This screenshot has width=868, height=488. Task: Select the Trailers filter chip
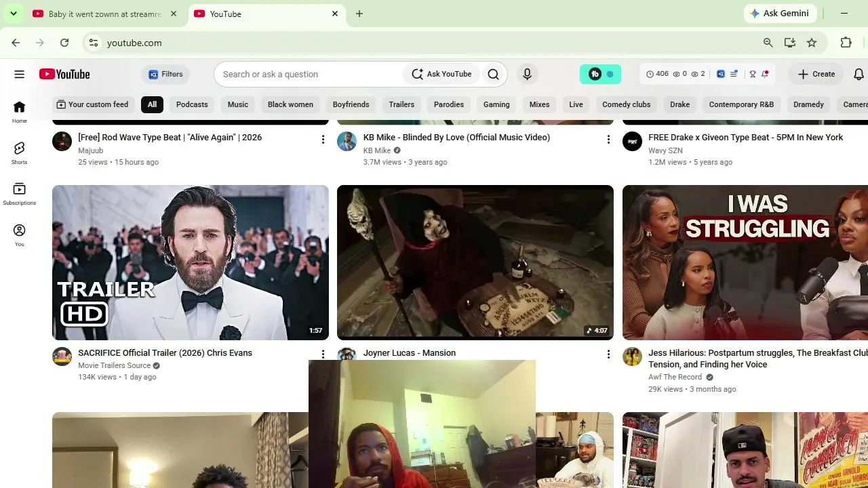click(x=401, y=104)
